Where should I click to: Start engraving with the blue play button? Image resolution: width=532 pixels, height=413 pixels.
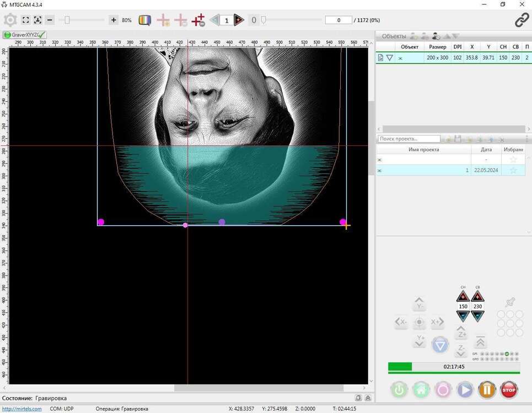tap(465, 389)
